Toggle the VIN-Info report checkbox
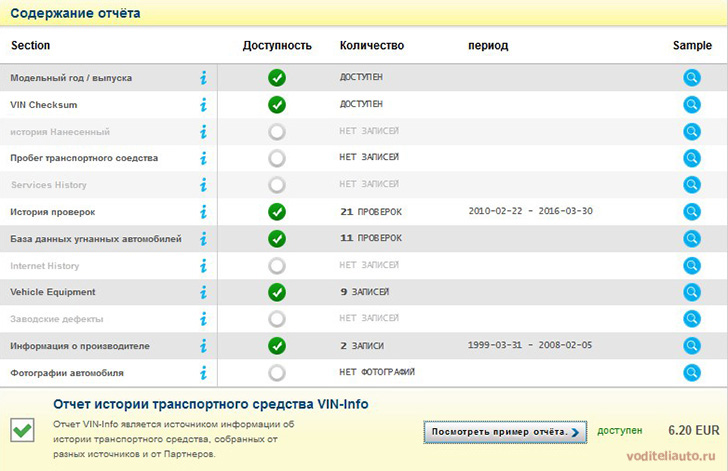Screen dimensions: 728x471 [22, 430]
